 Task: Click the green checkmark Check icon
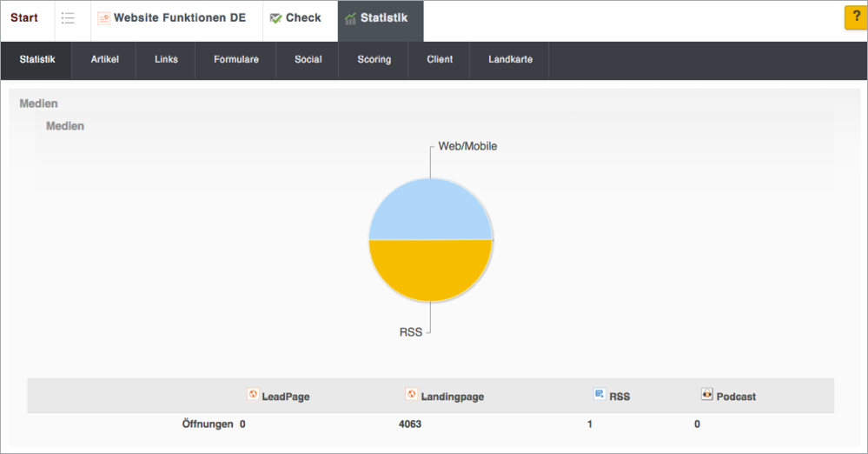coord(275,18)
